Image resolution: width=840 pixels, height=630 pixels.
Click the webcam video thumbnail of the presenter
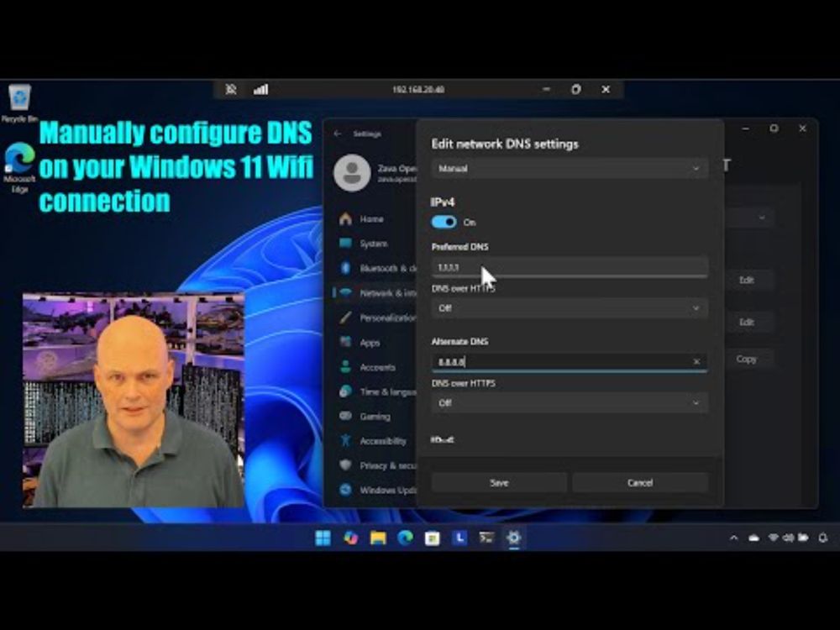pyautogui.click(x=134, y=400)
